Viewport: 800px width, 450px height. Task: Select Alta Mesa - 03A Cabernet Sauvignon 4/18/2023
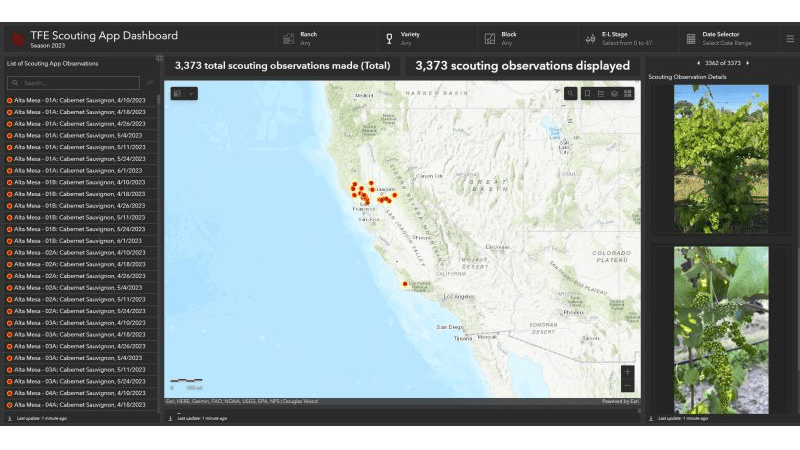pyautogui.click(x=80, y=335)
